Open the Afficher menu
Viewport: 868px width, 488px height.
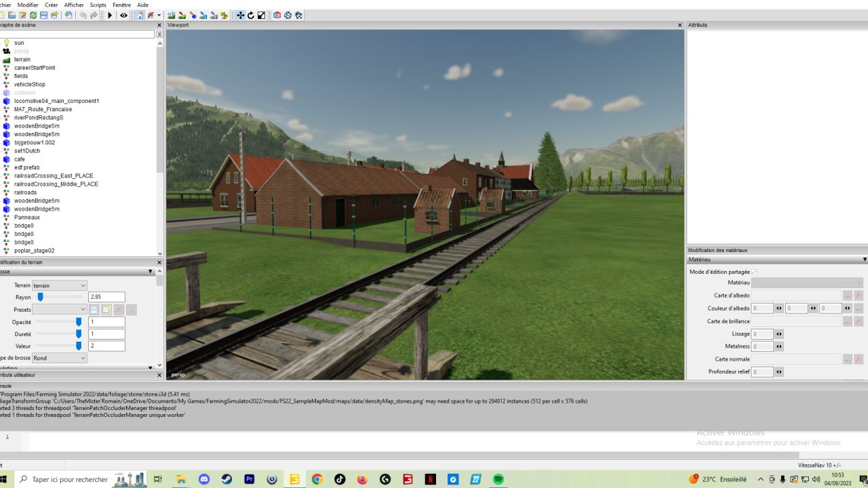pyautogui.click(x=74, y=5)
